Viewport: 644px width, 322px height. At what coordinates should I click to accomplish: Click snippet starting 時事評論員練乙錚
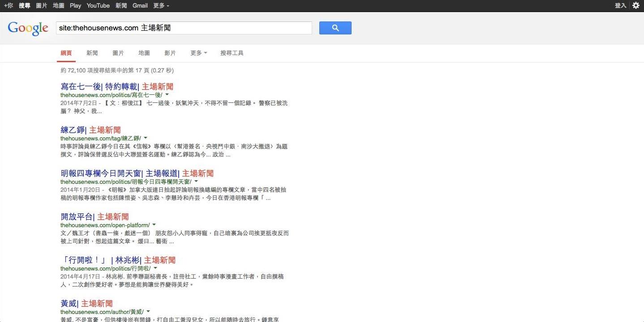click(174, 150)
